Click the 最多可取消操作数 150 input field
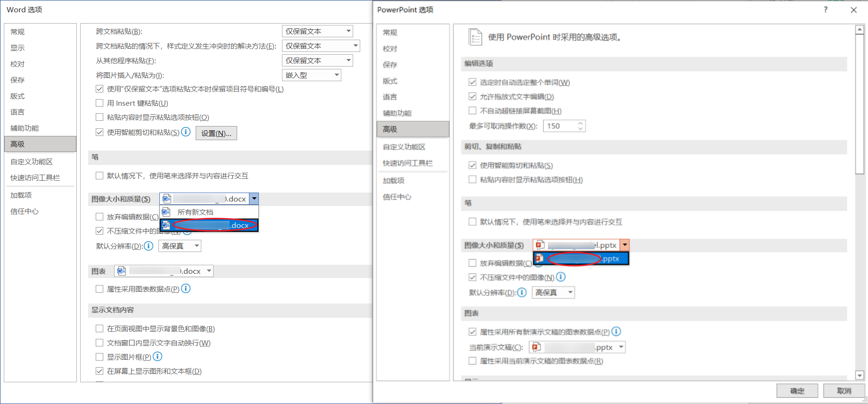This screenshot has width=868, height=404. [x=560, y=126]
